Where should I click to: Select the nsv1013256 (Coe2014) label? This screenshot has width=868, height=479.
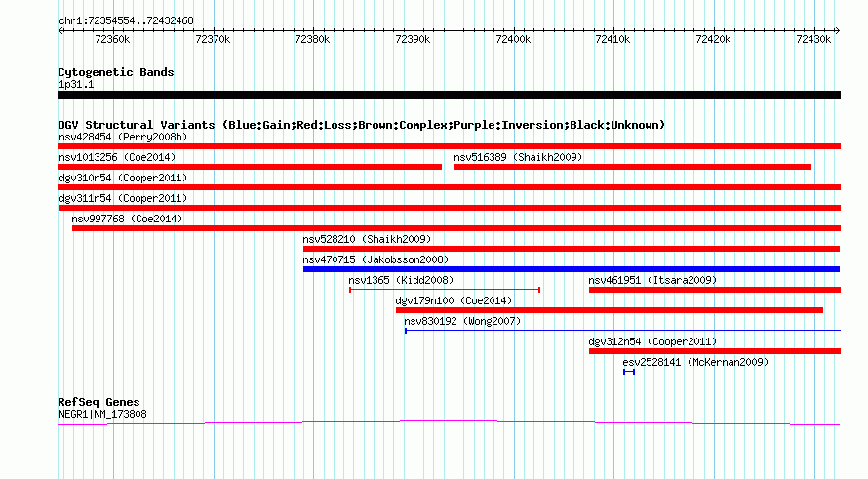[x=117, y=157]
